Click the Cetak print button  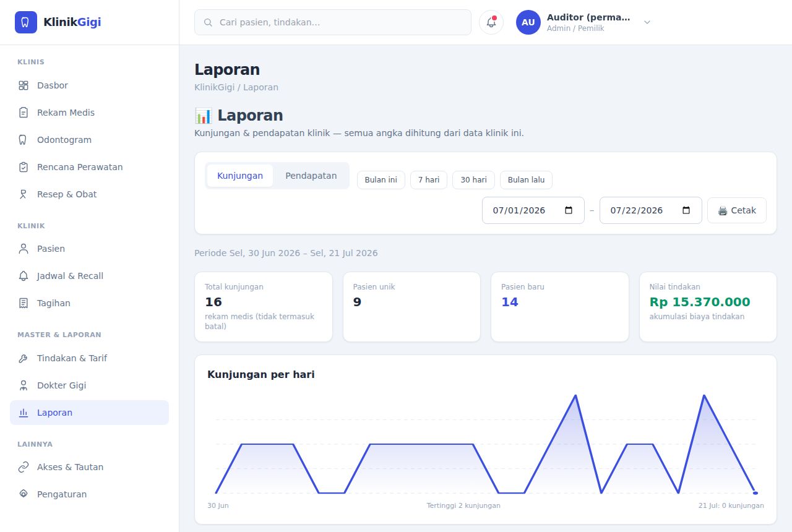pyautogui.click(x=737, y=210)
